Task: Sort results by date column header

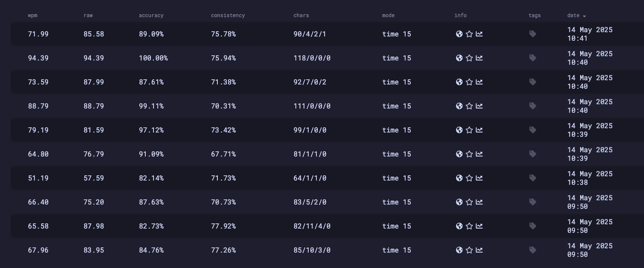Action: [x=573, y=15]
